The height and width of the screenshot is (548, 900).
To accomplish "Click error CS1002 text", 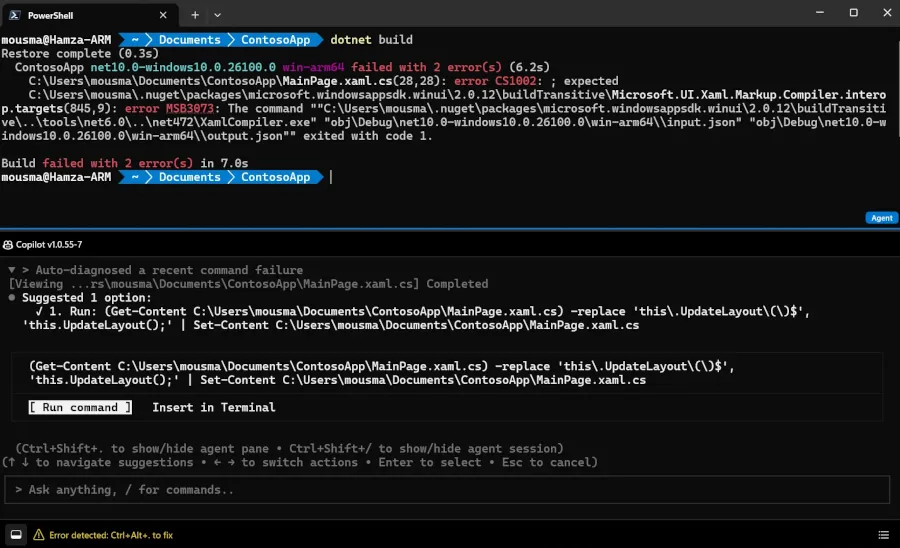I will coord(495,81).
